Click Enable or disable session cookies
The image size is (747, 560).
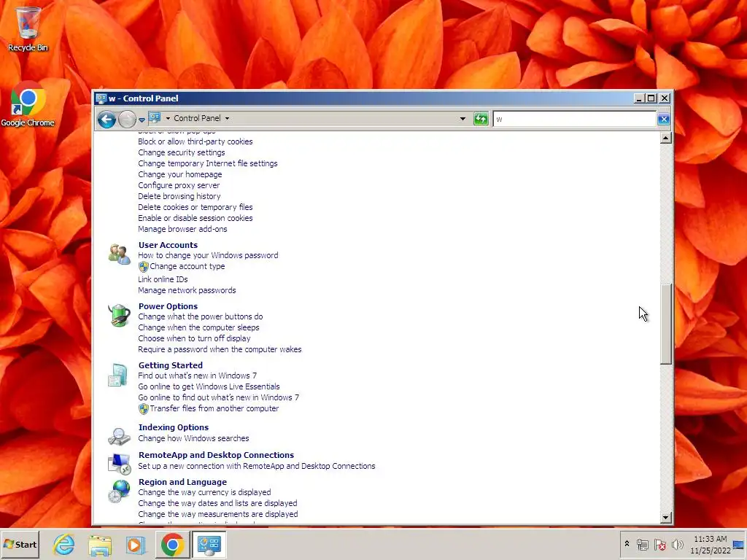click(196, 218)
